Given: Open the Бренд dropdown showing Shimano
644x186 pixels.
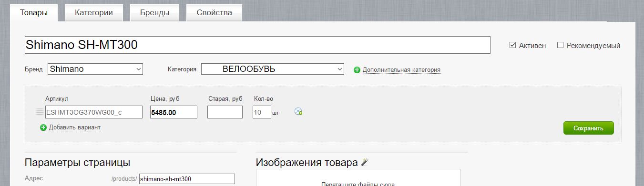Looking at the screenshot, I should click(x=95, y=69).
